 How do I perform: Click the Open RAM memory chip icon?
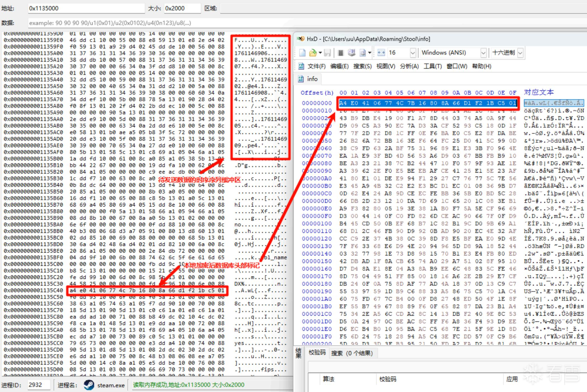click(341, 53)
